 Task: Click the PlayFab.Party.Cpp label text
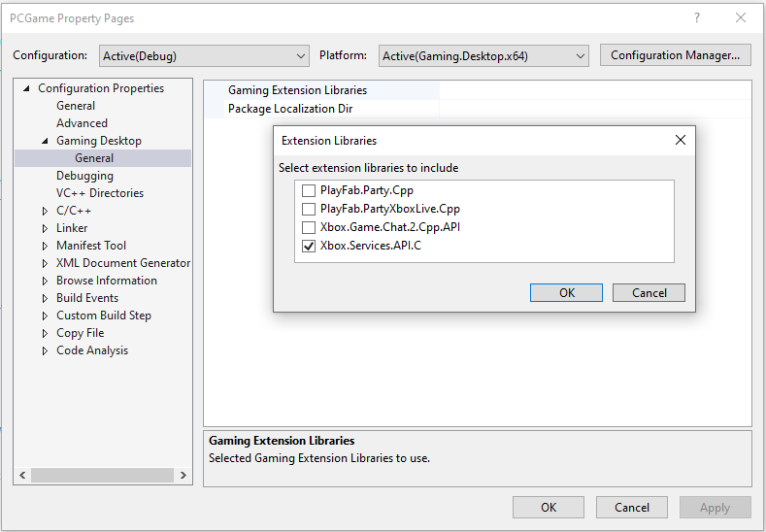[367, 190]
